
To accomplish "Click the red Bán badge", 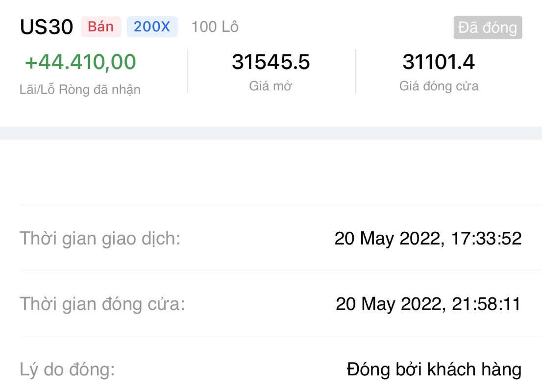I will (x=100, y=27).
